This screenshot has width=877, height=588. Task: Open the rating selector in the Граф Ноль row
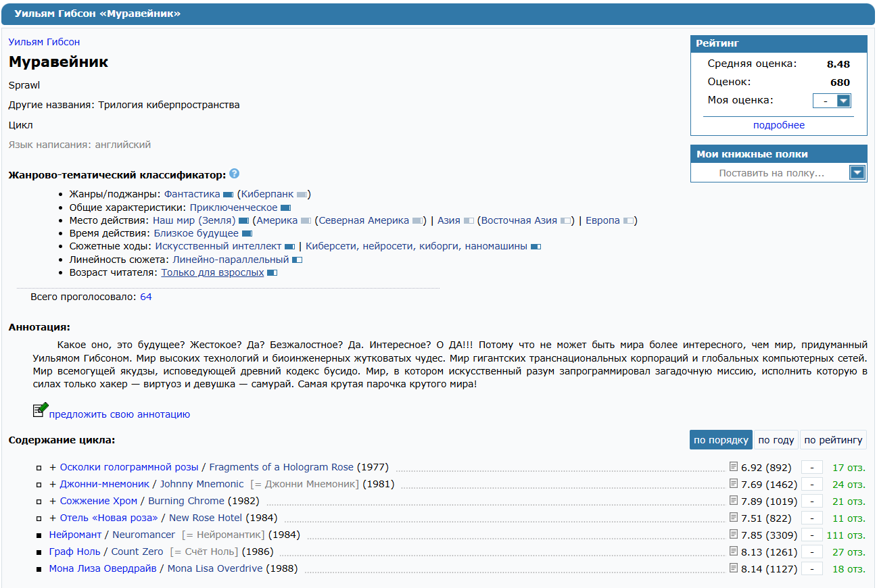811,552
